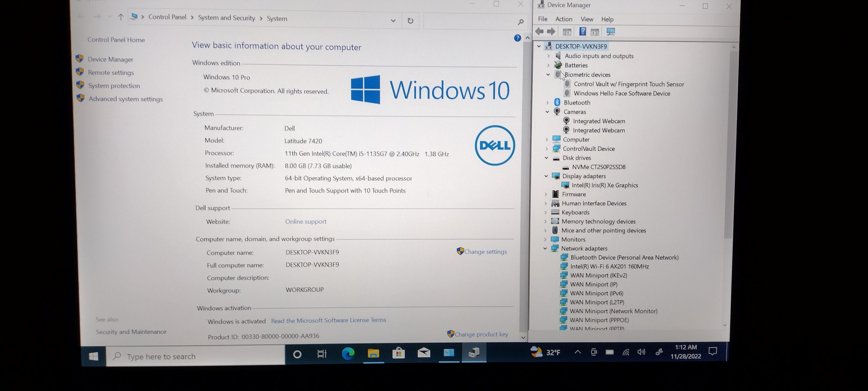Read the Microsoft Software License Terms link

pyautogui.click(x=328, y=320)
